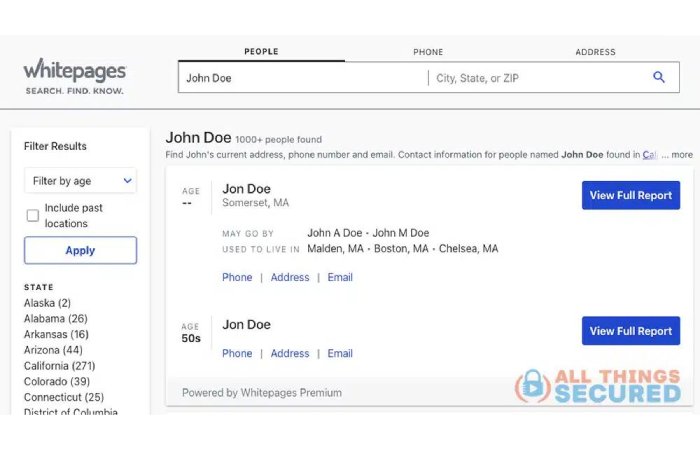700x450 pixels.
Task: Click the 'Chelsea, MA' past location
Action: click(468, 249)
